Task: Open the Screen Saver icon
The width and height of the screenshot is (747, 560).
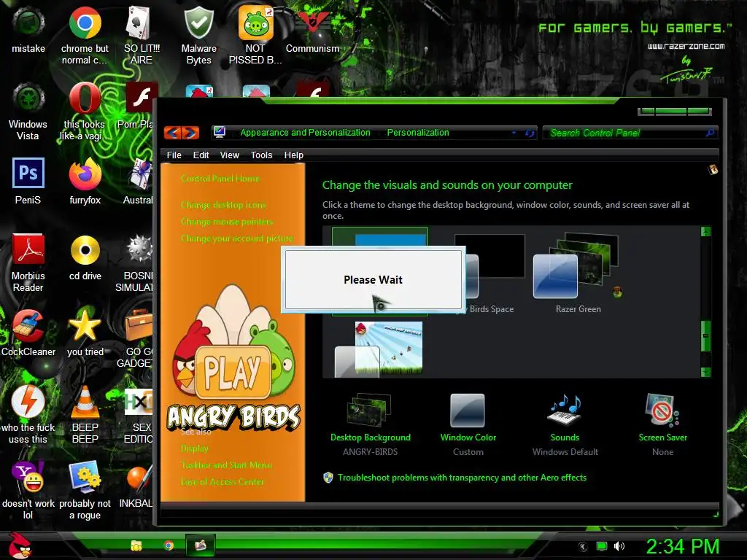Action: tap(662, 410)
